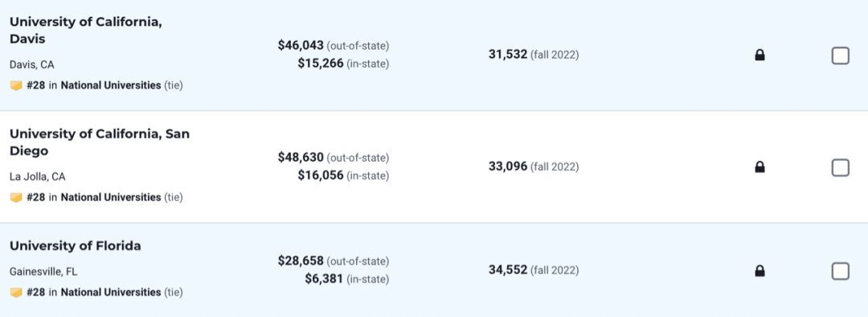Click the lock icon in UC San Diego row
The width and height of the screenshot is (868, 317).
point(760,167)
